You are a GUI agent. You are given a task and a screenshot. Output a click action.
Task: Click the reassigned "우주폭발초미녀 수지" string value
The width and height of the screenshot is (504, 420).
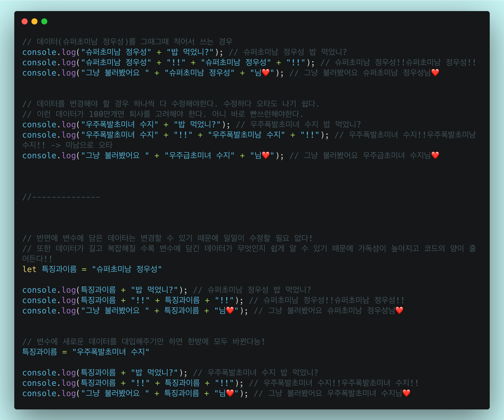[x=111, y=352]
